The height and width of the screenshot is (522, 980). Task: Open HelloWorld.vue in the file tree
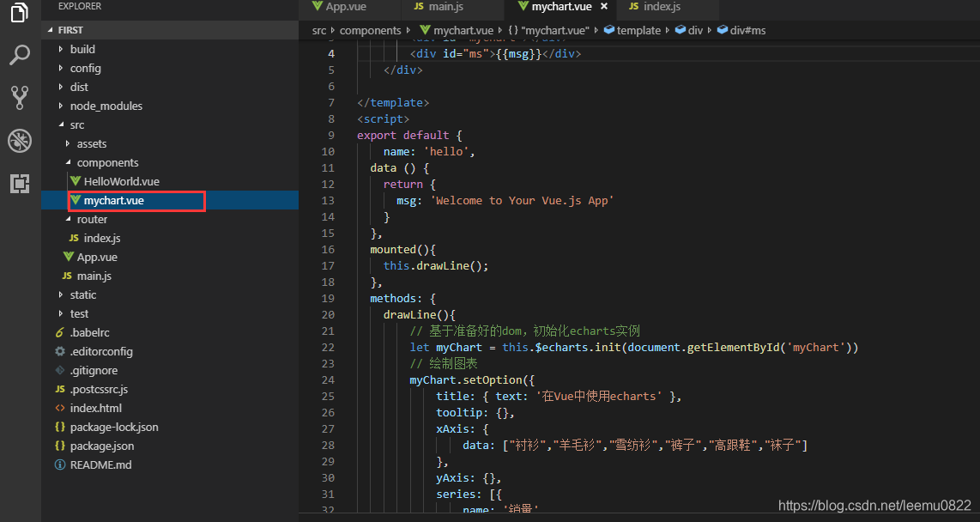click(121, 181)
